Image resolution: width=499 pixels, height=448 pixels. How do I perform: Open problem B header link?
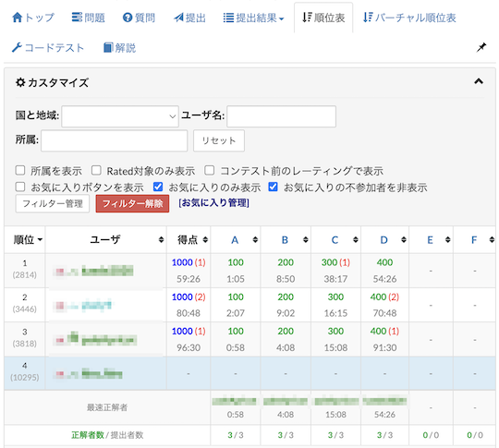click(x=285, y=240)
